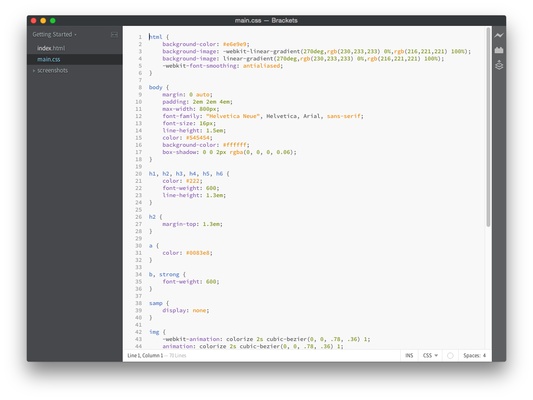Split the editor view icon in sidebar
This screenshot has width=533, height=400.
tap(114, 35)
